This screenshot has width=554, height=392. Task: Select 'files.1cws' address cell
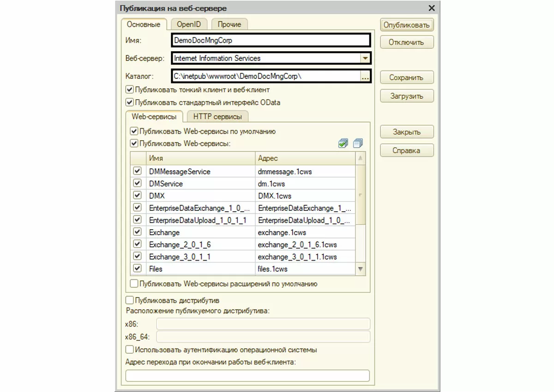coord(306,268)
